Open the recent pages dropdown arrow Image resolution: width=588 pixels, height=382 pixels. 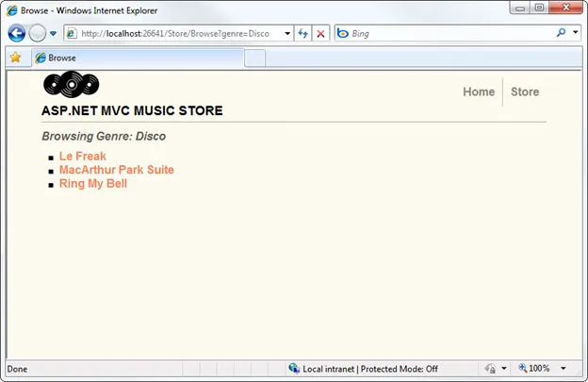[54, 33]
